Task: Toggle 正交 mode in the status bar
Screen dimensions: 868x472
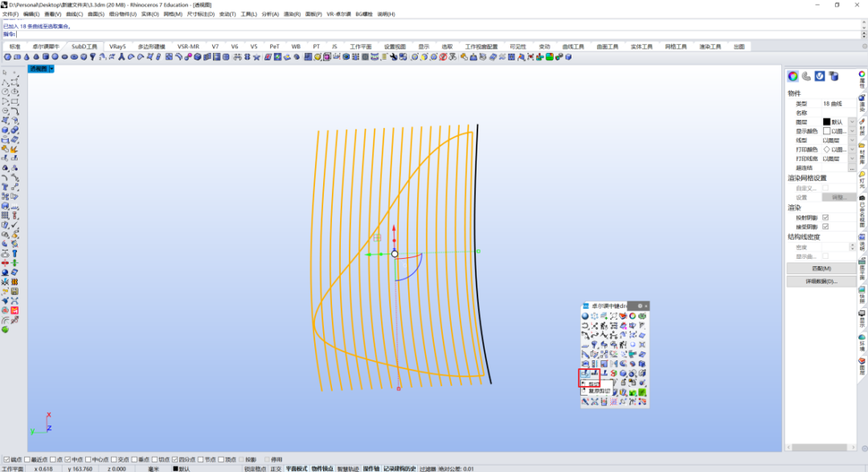Action: [x=276, y=469]
